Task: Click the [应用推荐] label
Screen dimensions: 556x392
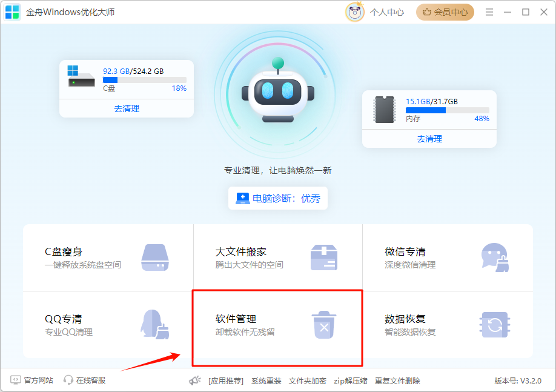Action: [x=226, y=381]
